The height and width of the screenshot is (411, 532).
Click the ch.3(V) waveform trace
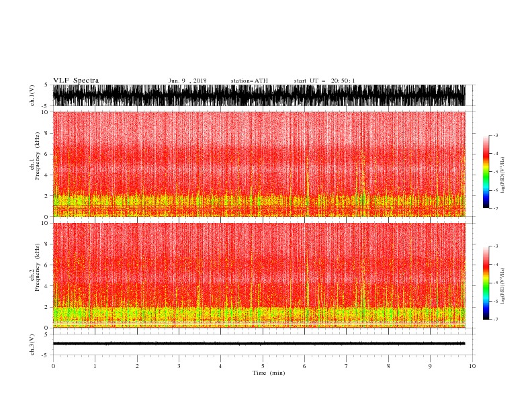259,344
